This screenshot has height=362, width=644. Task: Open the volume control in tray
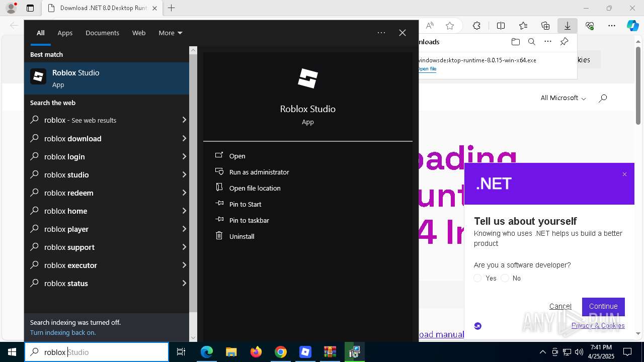pyautogui.click(x=579, y=352)
